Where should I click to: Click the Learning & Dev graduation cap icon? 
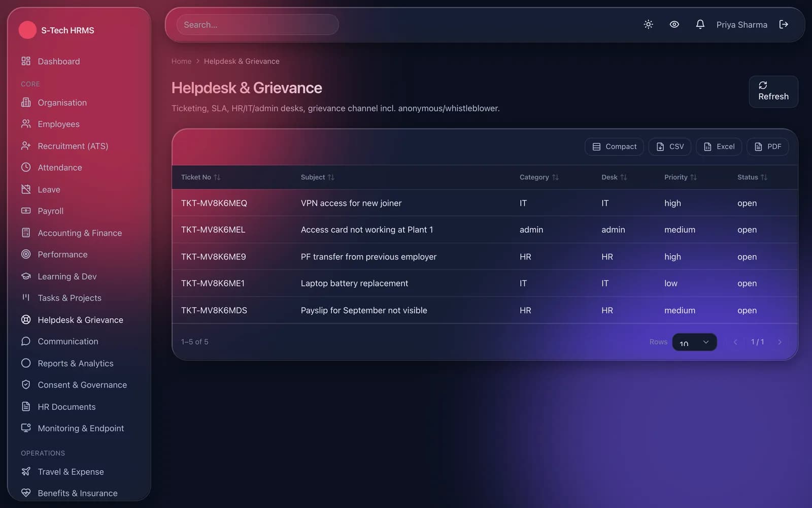click(26, 276)
